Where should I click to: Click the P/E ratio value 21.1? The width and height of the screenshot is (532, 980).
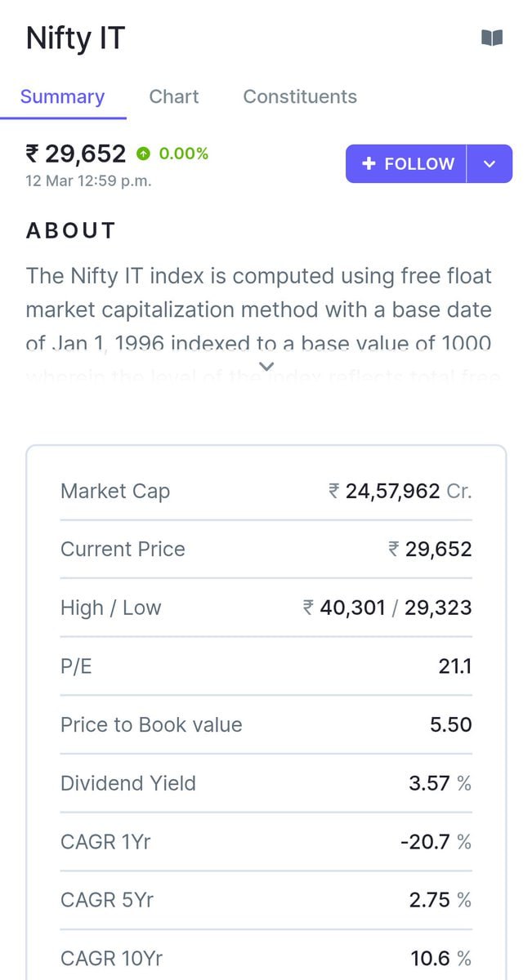(456, 666)
